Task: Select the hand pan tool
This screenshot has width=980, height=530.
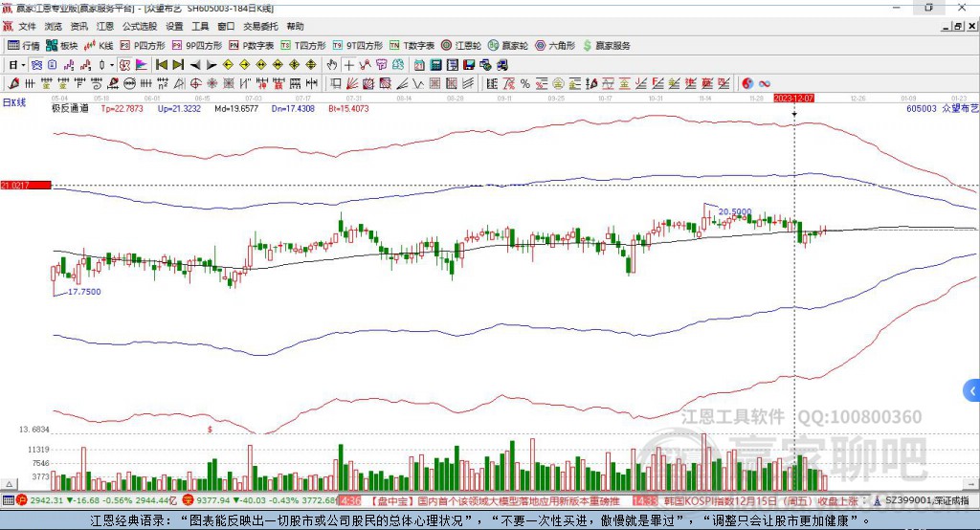Action: pyautogui.click(x=332, y=65)
